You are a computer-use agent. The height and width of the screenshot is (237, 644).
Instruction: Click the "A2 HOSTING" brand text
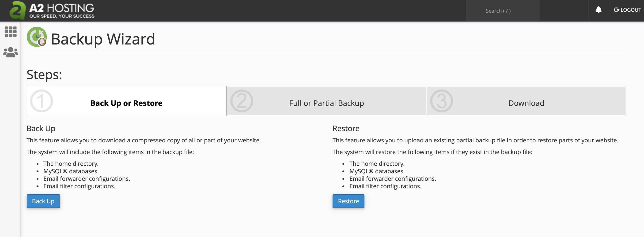(61, 8)
